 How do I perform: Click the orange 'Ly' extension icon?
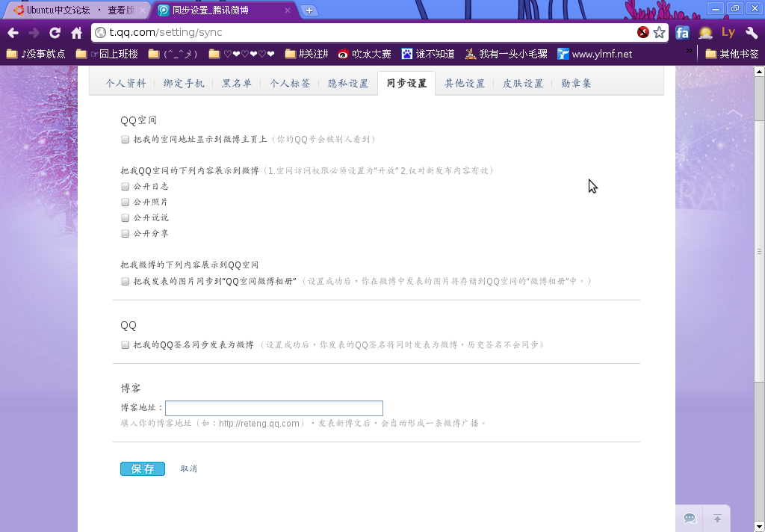728,32
